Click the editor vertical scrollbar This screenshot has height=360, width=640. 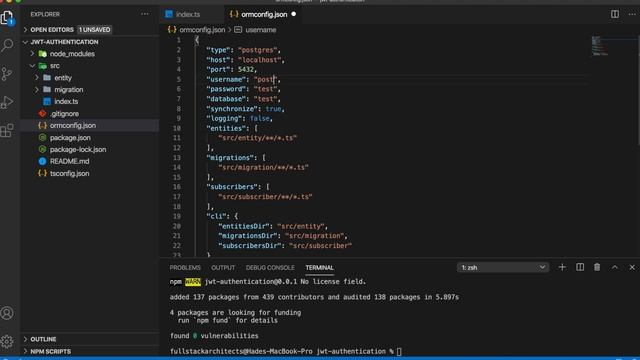pyautogui.click(x=638, y=91)
